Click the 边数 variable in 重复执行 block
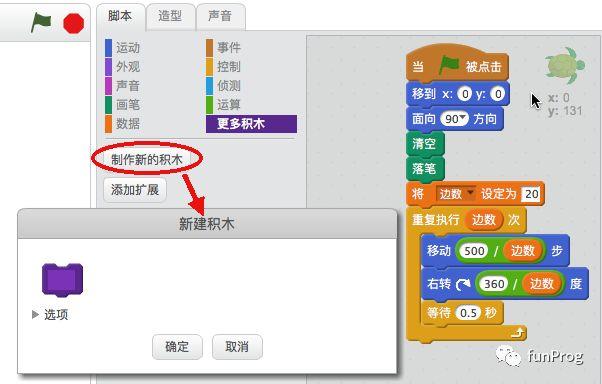This screenshot has height=384, width=602. pos(483,220)
